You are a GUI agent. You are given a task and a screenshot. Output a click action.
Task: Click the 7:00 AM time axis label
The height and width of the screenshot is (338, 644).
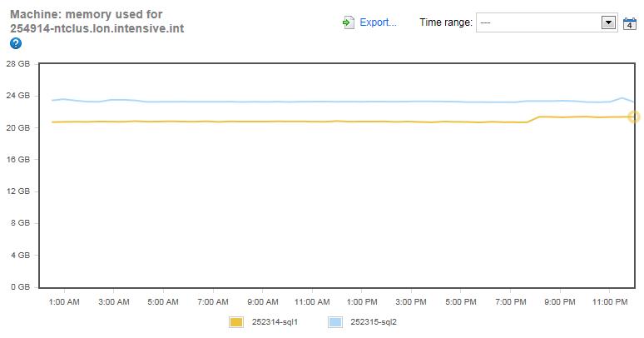pos(213,301)
